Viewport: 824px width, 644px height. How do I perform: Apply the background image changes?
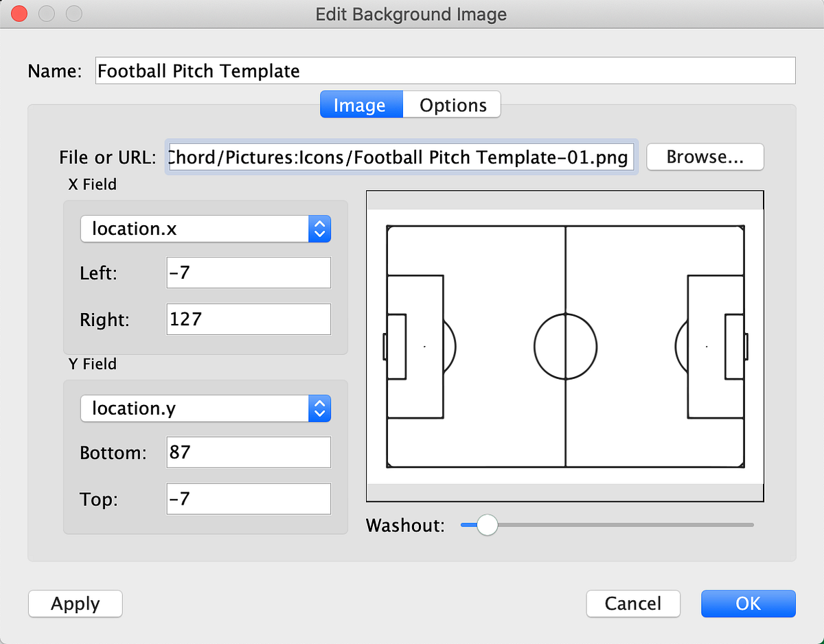[x=75, y=603]
